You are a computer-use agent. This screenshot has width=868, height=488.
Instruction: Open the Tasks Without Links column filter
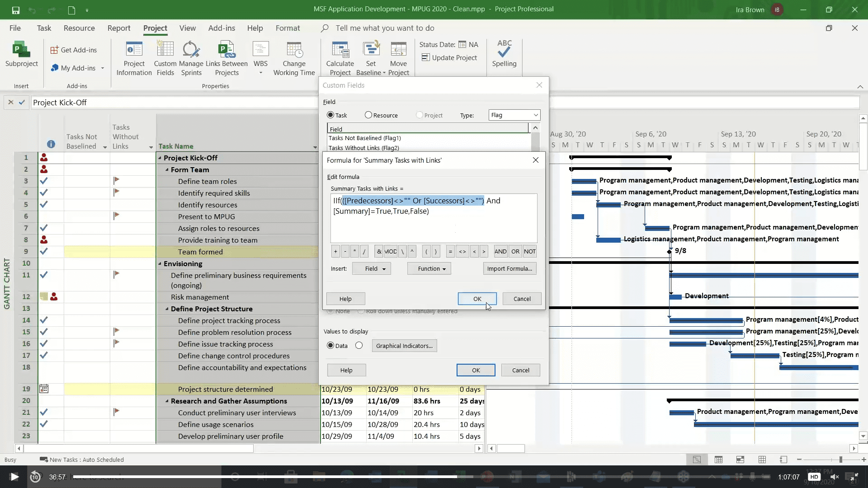[x=151, y=147]
